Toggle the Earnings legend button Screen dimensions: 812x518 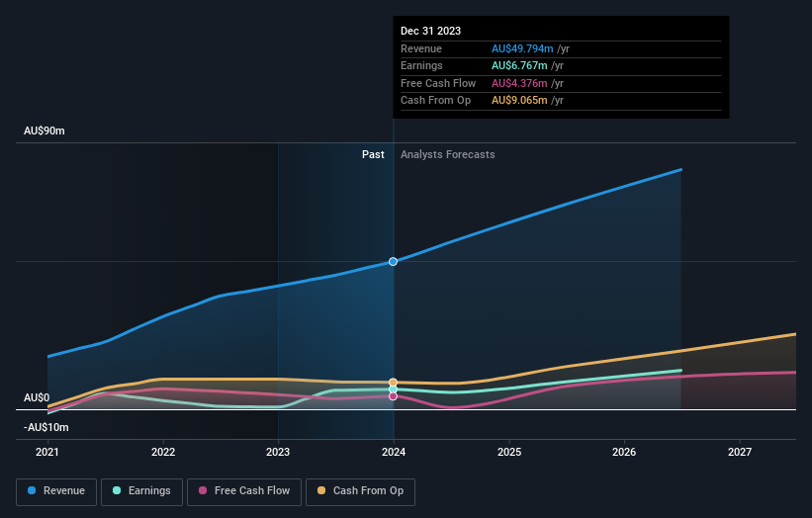coord(141,491)
